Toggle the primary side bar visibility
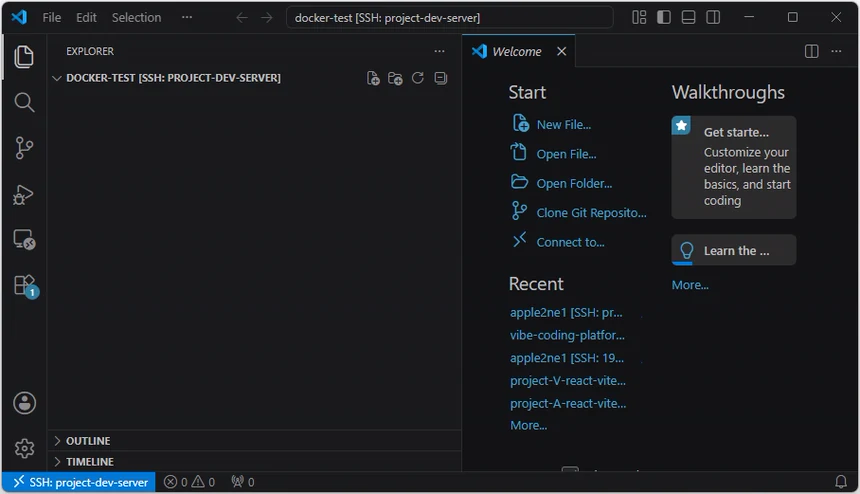 [x=664, y=18]
